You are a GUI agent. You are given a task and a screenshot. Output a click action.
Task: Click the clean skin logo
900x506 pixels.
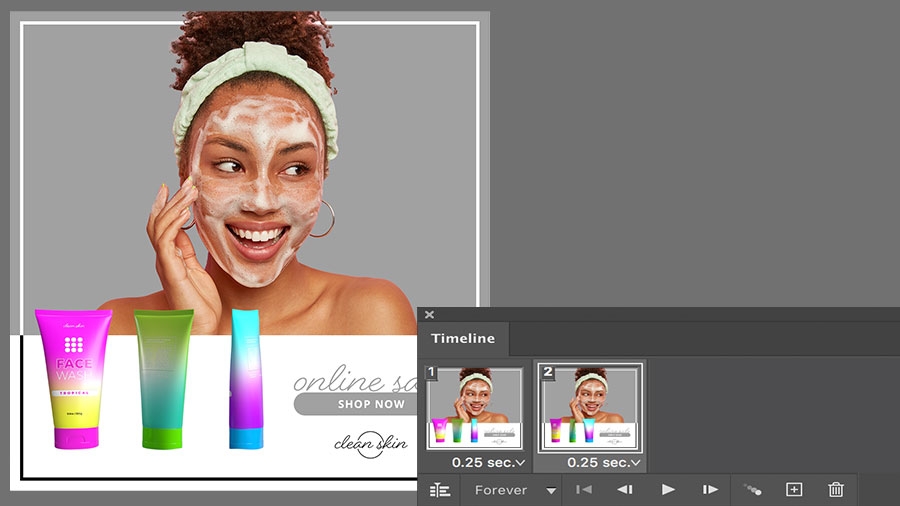tap(371, 444)
